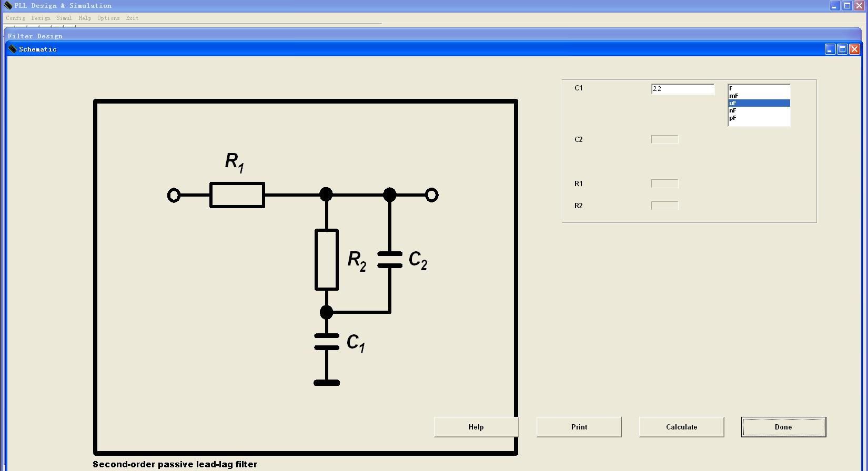Click the Calculate button
The image size is (868, 471).
pyautogui.click(x=681, y=427)
